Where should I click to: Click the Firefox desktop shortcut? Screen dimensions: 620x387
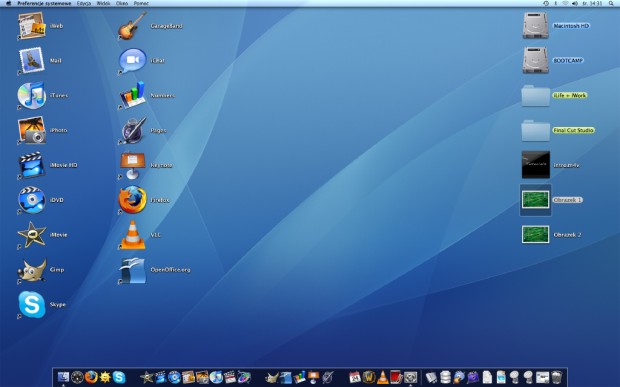[132, 200]
